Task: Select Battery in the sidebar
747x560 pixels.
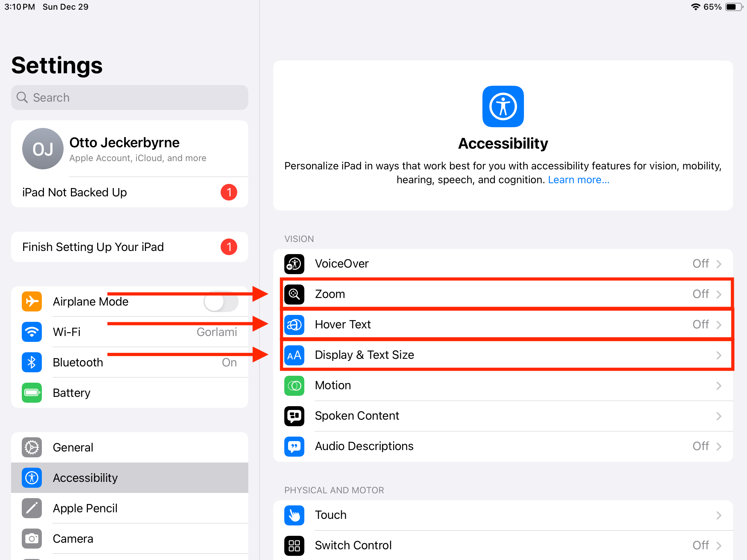Action: pyautogui.click(x=130, y=393)
